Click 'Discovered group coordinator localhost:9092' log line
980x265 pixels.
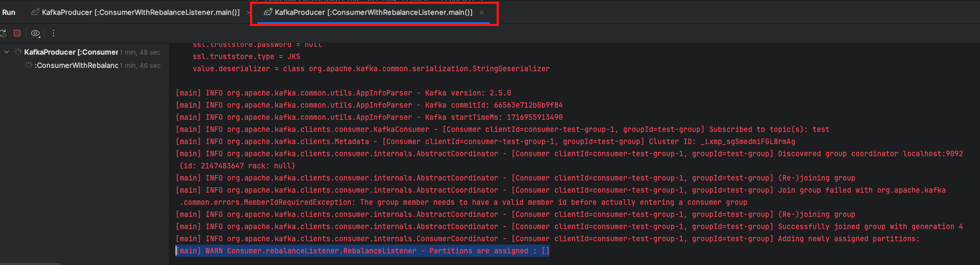tap(569, 153)
